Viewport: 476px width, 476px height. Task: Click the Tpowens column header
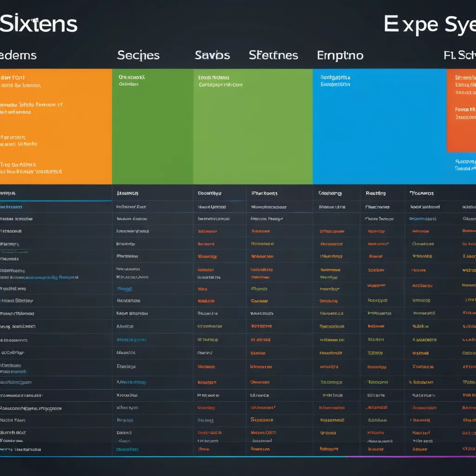422,193
